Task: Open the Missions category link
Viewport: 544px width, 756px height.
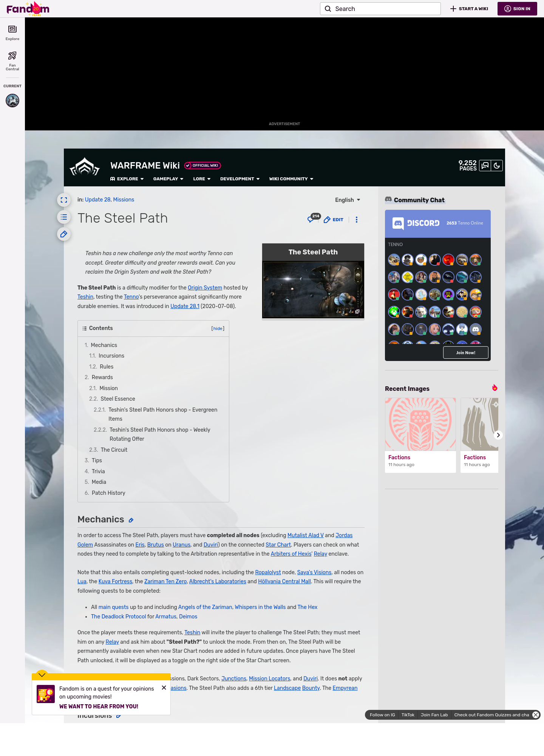Action: (x=124, y=200)
